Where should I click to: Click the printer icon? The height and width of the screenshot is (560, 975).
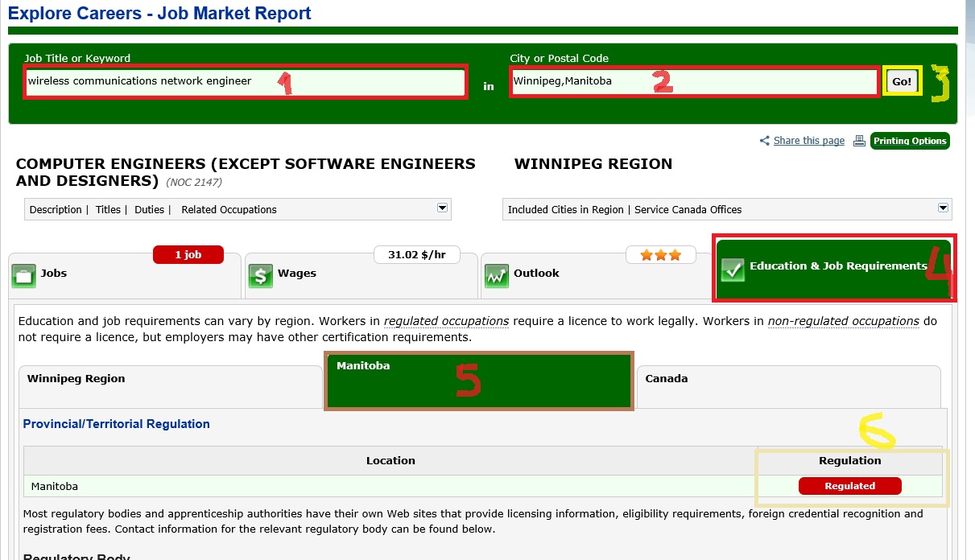859,141
